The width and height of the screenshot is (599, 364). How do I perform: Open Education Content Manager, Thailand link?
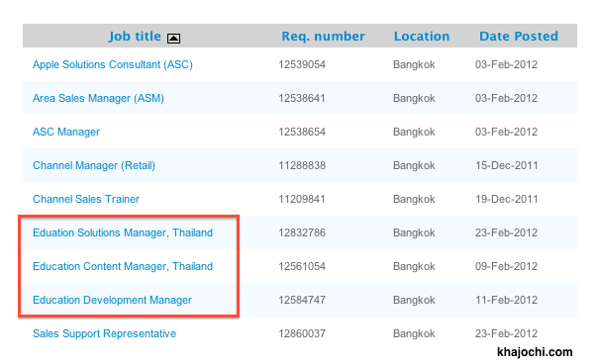pos(123,266)
